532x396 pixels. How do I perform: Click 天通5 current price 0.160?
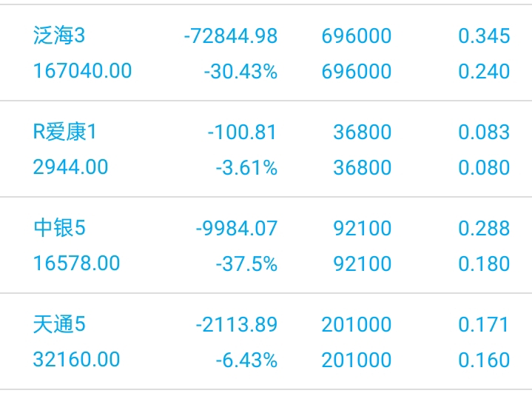tap(484, 360)
